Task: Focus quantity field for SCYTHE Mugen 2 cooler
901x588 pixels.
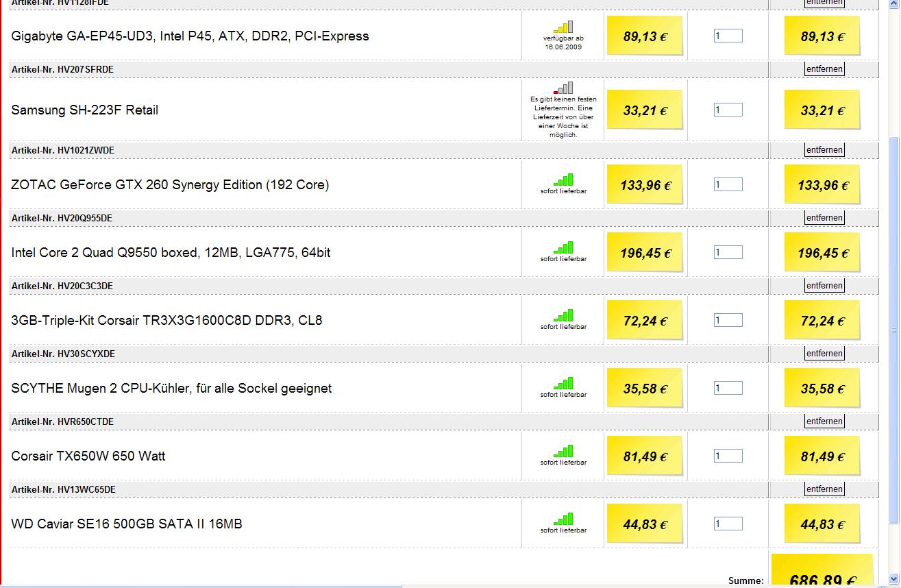Action: [x=728, y=388]
